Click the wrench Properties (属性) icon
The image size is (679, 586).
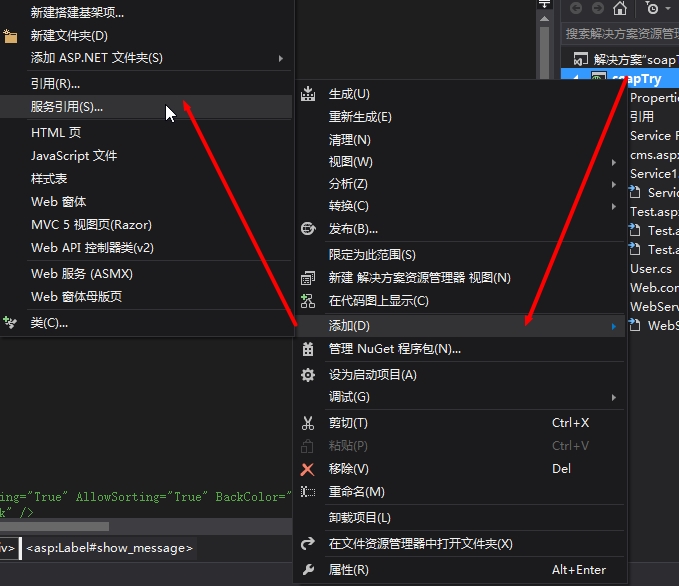pos(308,570)
